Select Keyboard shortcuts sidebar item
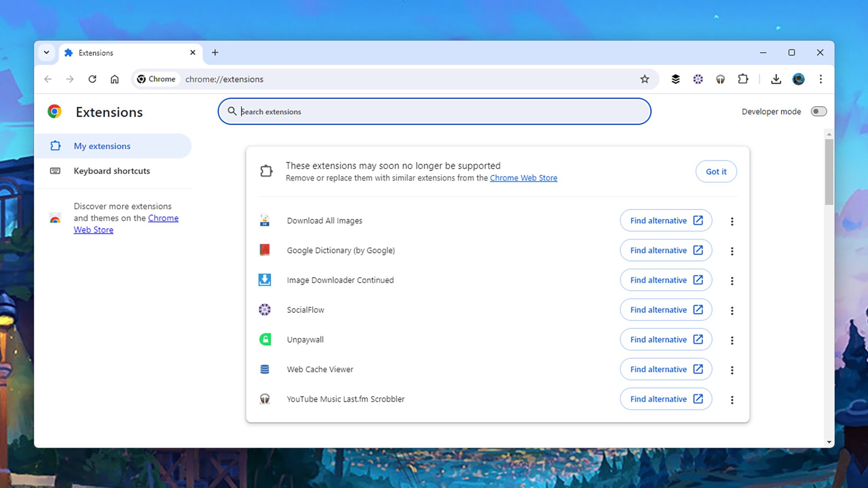Viewport: 868px width, 488px height. point(112,171)
